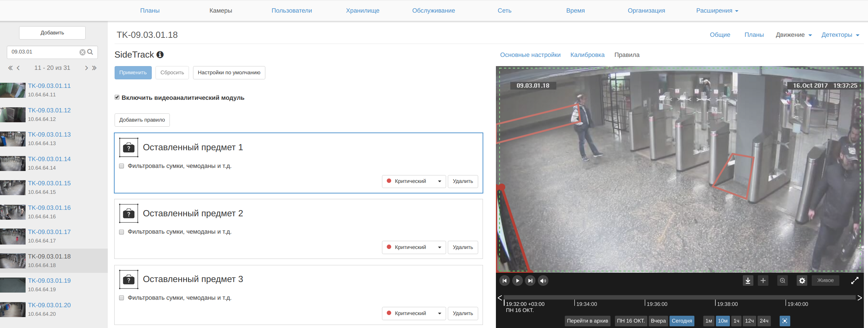Viewport: 868px width, 328px height.
Task: Click Сбросить button
Action: 172,73
